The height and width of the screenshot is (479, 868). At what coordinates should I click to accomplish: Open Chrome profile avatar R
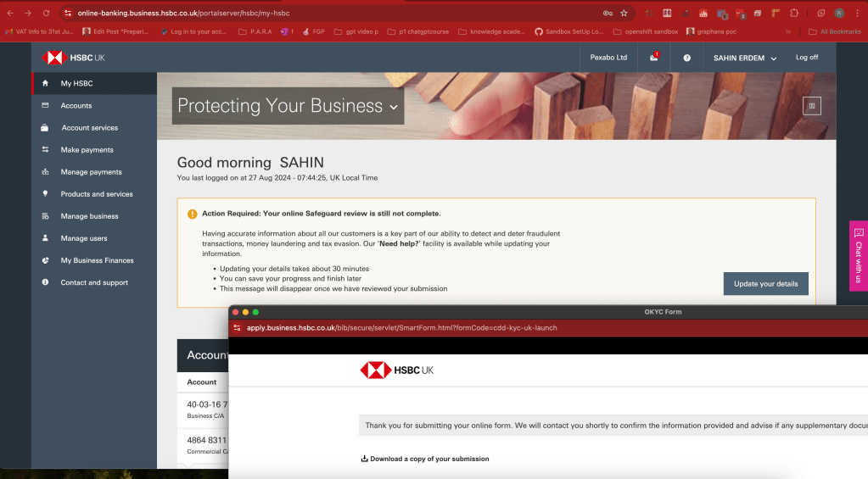[x=839, y=14]
